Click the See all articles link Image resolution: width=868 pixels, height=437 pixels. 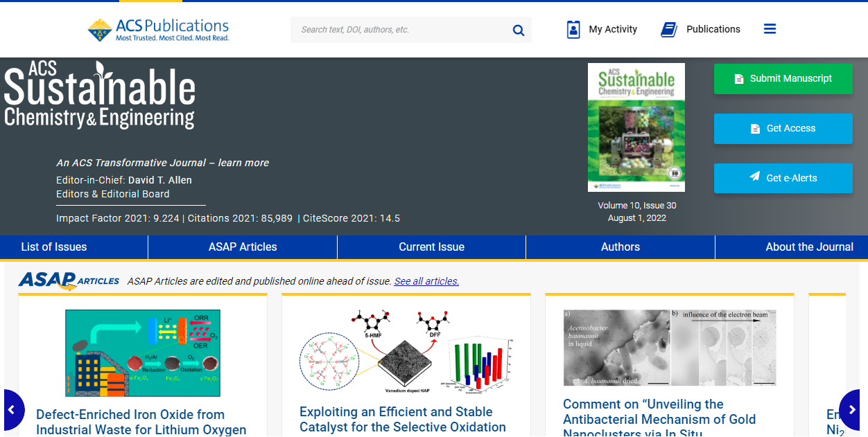(x=426, y=281)
